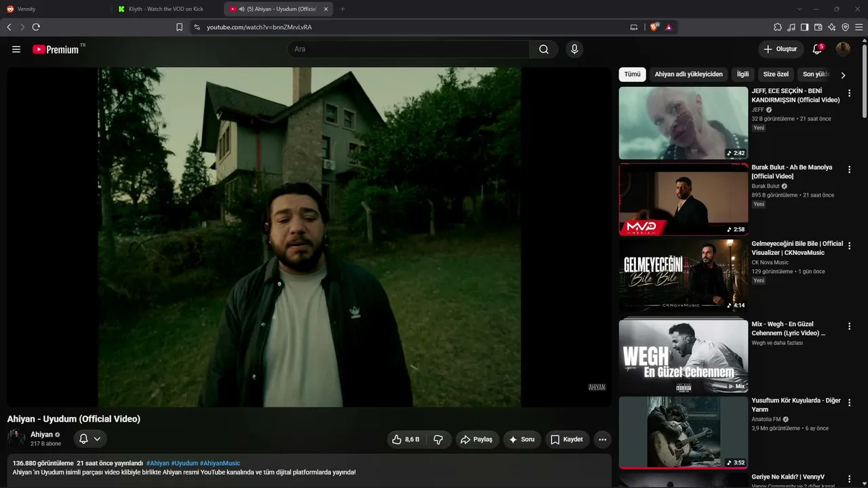Screen dimensions: 868x488
Task: Click the page vertical scrollbar
Action: 864,81
